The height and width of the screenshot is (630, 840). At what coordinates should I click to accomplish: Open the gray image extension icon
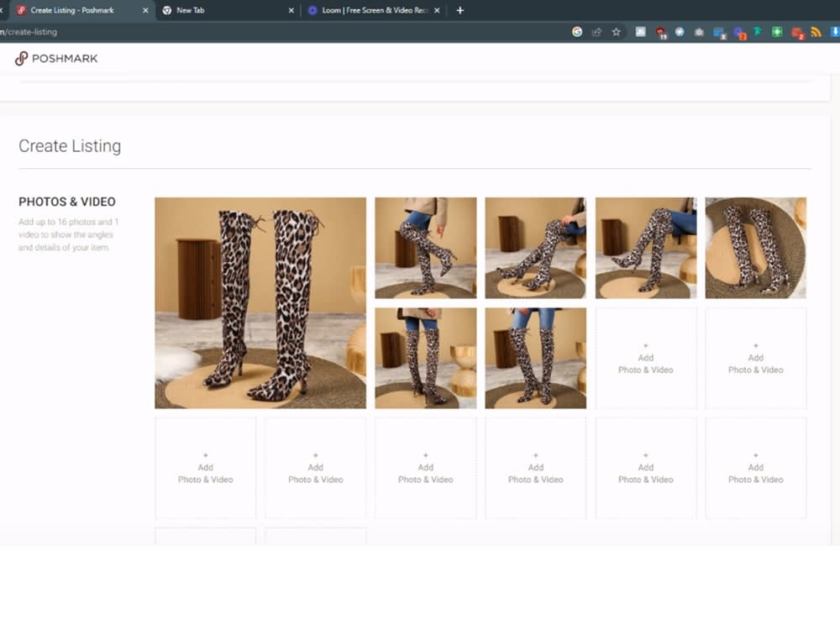(640, 32)
